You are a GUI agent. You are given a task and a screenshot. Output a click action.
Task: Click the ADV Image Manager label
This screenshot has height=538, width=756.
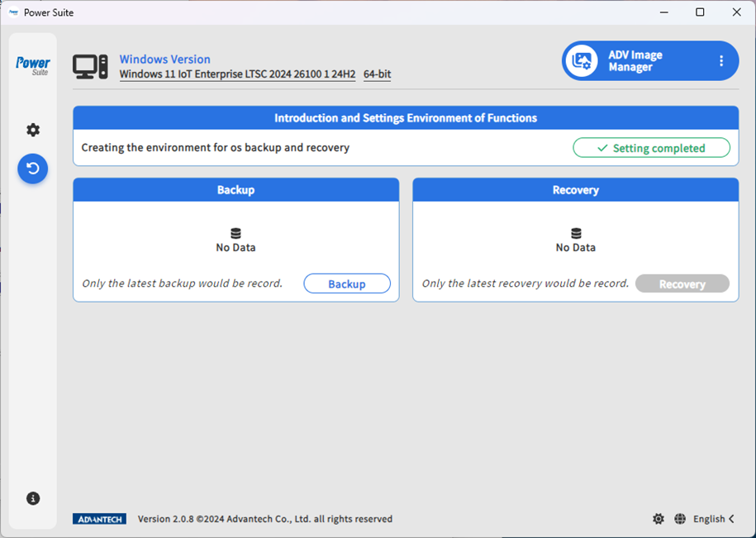[x=635, y=61]
